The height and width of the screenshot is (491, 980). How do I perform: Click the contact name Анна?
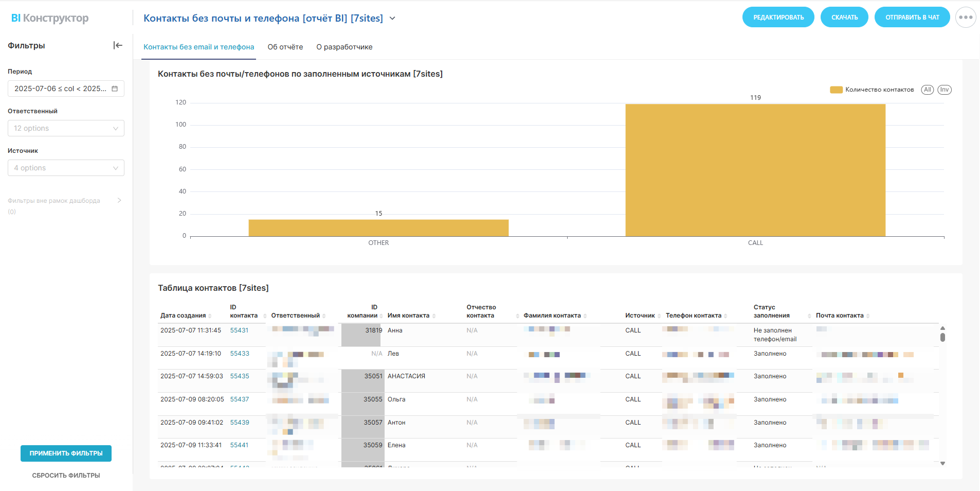pos(395,330)
